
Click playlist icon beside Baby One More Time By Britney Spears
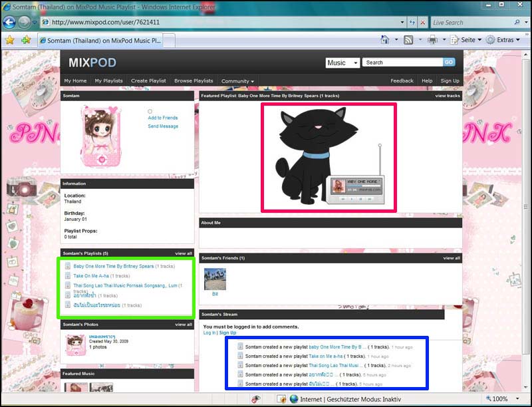[68, 266]
